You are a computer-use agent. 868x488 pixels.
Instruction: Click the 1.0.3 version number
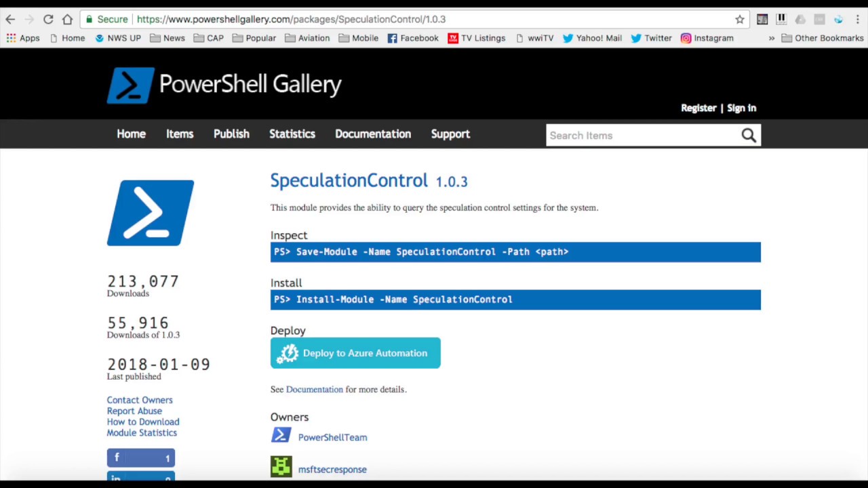(x=452, y=182)
